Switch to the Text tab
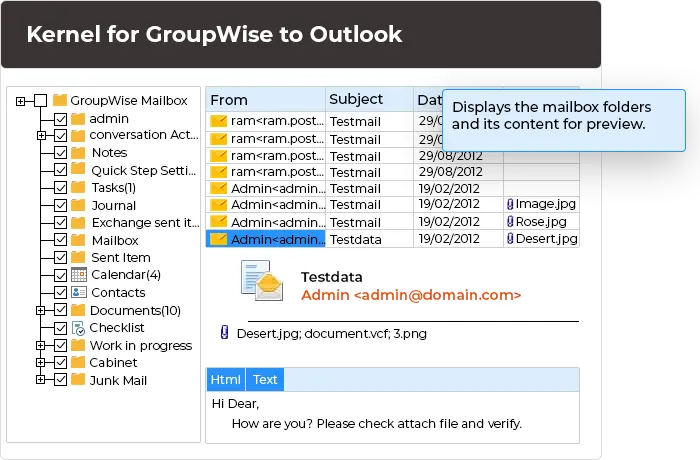Image resolution: width=700 pixels, height=460 pixels. (x=265, y=379)
